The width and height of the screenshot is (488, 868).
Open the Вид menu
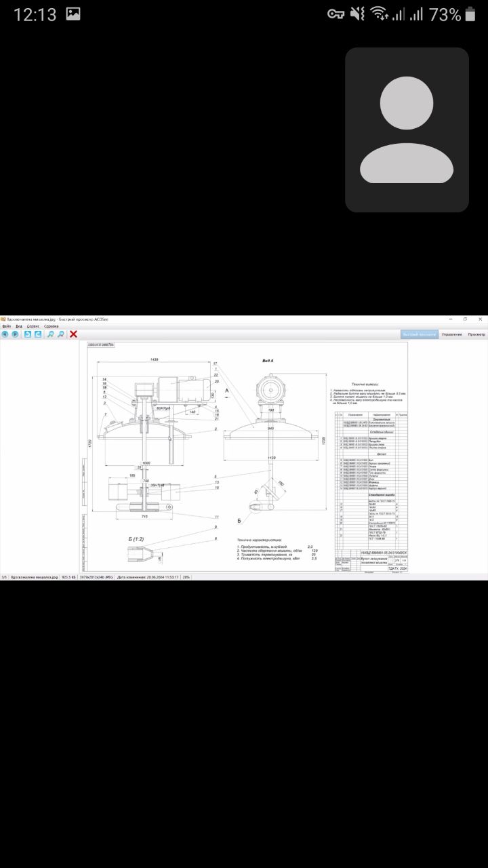pos(19,326)
